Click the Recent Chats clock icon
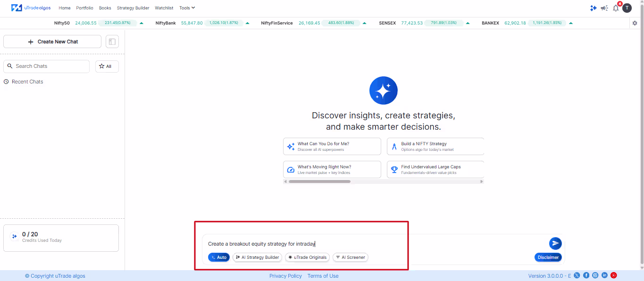The image size is (644, 281). point(6,82)
